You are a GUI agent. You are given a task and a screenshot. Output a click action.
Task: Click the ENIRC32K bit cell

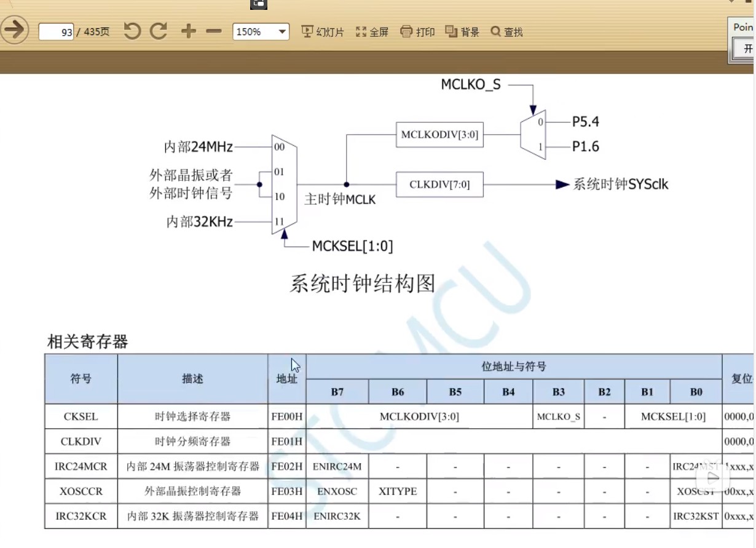tap(337, 516)
